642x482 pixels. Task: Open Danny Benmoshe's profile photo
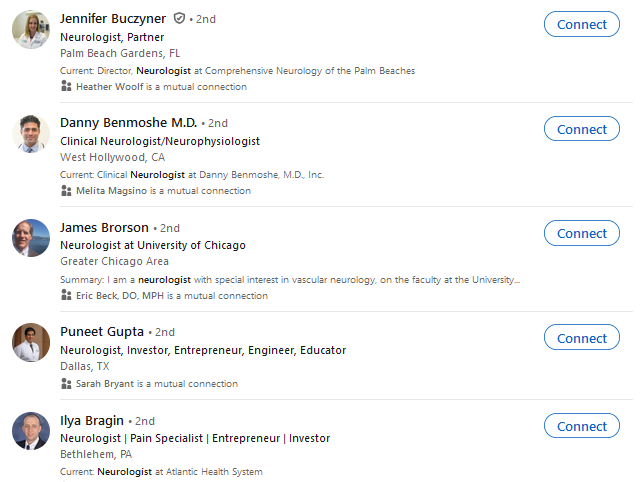pyautogui.click(x=31, y=134)
